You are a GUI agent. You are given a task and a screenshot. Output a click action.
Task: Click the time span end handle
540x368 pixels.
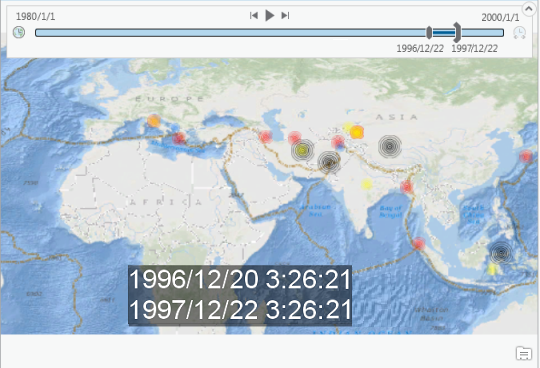[x=457, y=32]
